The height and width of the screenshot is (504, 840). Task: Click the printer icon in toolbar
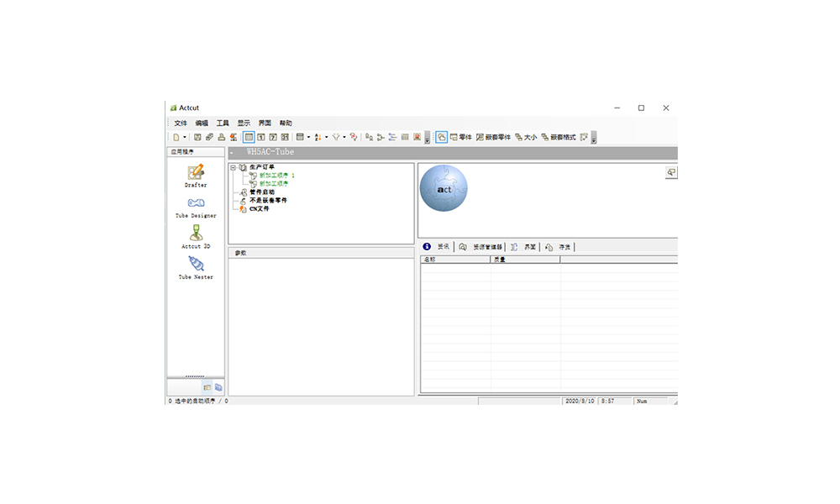pyautogui.click(x=221, y=137)
